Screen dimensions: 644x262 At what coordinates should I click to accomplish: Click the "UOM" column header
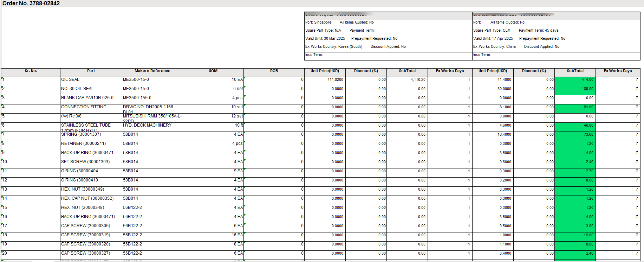(213, 71)
